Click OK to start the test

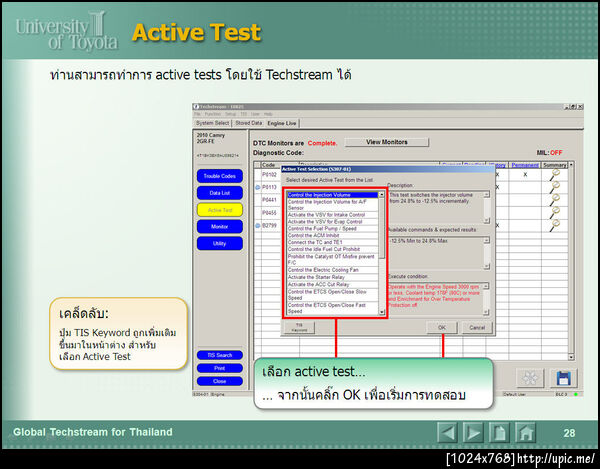(x=442, y=327)
